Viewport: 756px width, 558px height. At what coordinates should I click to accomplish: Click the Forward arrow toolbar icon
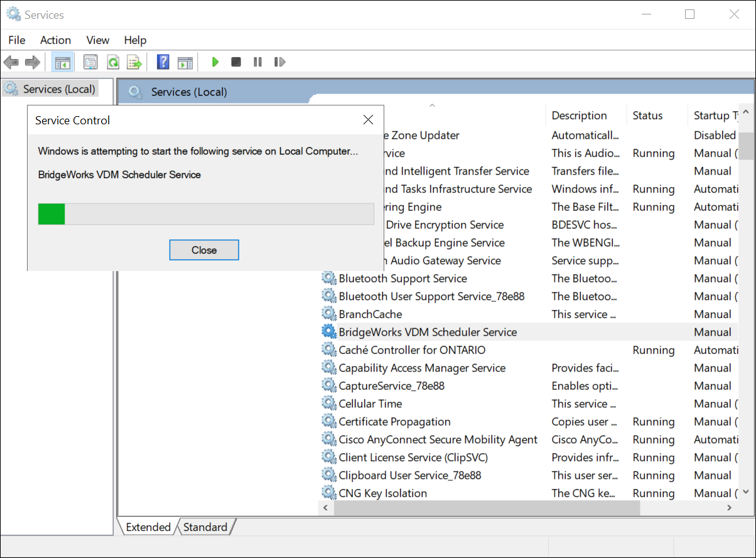pyautogui.click(x=33, y=62)
